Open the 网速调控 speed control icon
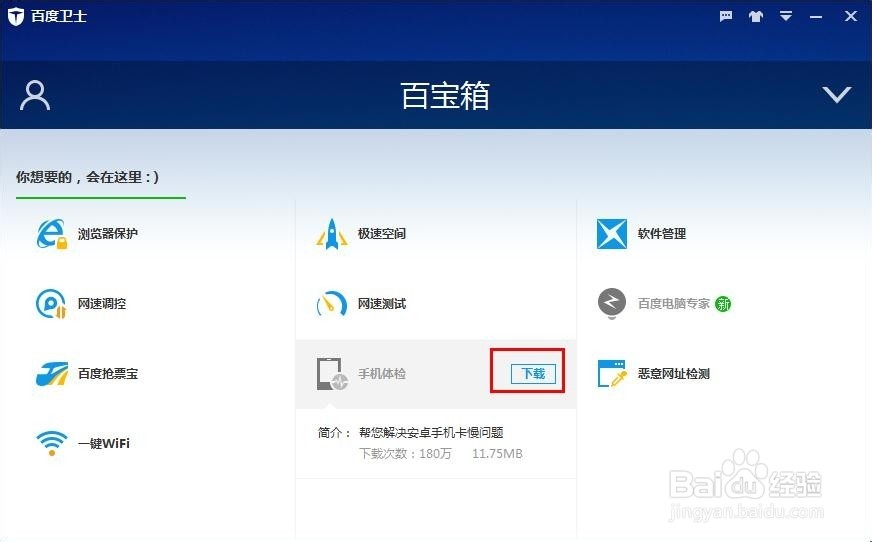 click(51, 304)
